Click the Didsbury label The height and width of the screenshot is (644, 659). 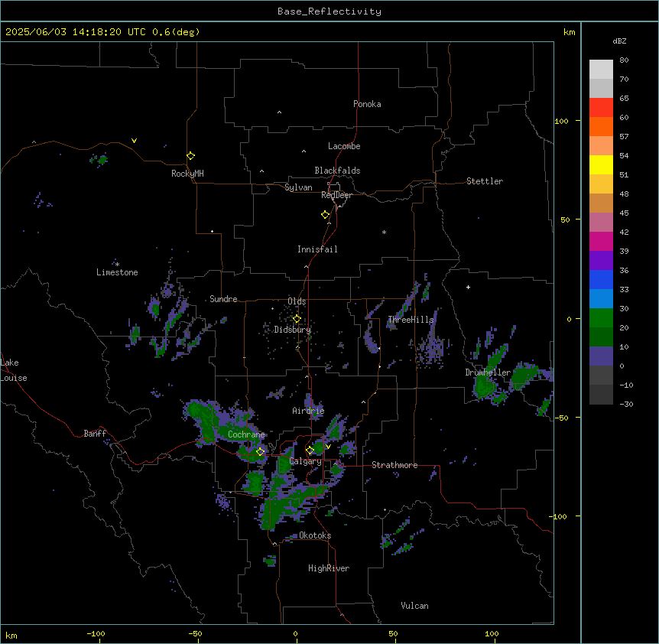293,330
